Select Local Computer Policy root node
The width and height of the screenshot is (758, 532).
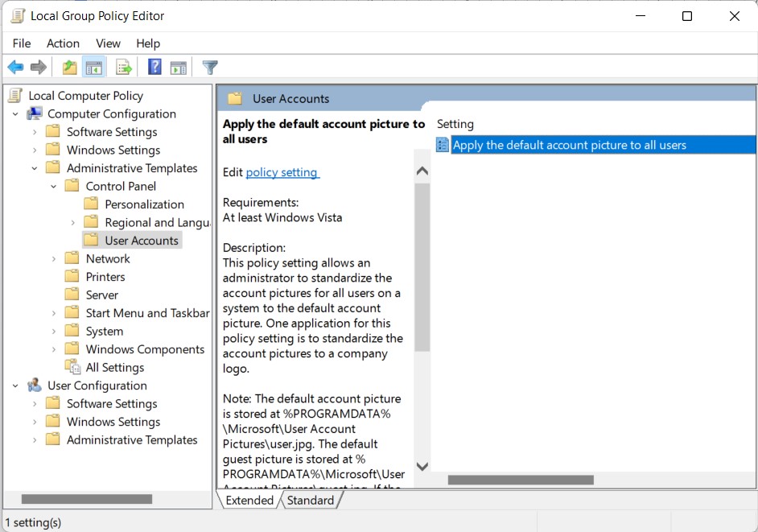[85, 96]
